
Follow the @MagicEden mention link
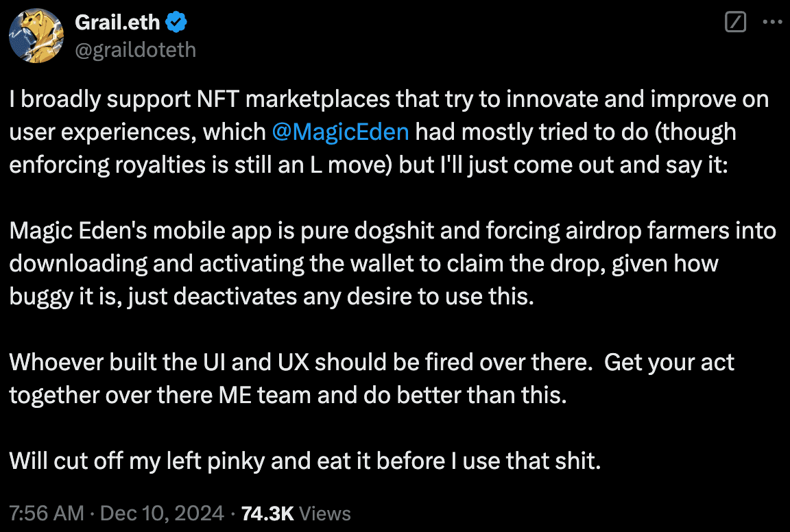(340, 132)
